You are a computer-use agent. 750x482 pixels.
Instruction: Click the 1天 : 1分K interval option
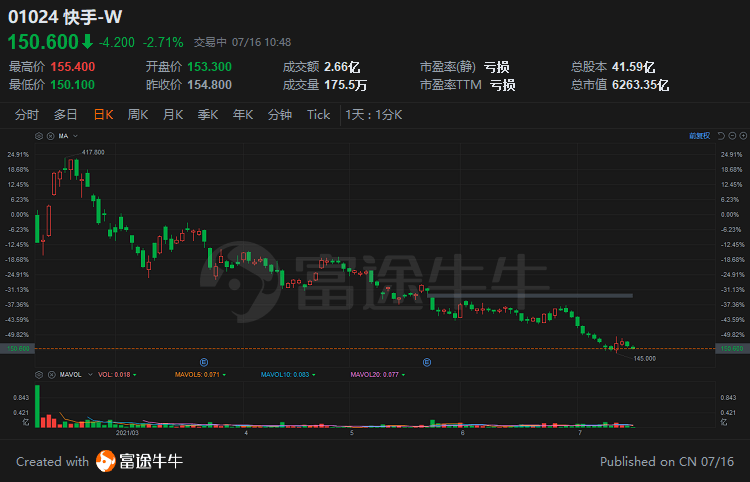[x=374, y=115]
